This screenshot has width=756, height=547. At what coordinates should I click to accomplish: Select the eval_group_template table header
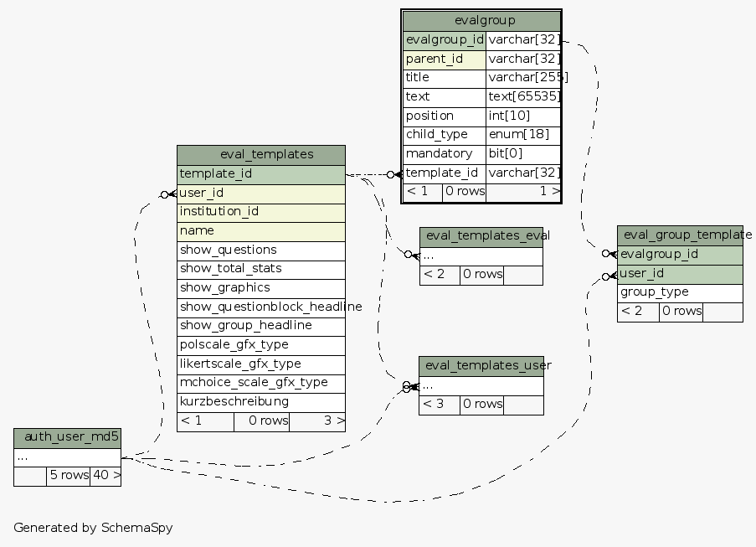679,235
